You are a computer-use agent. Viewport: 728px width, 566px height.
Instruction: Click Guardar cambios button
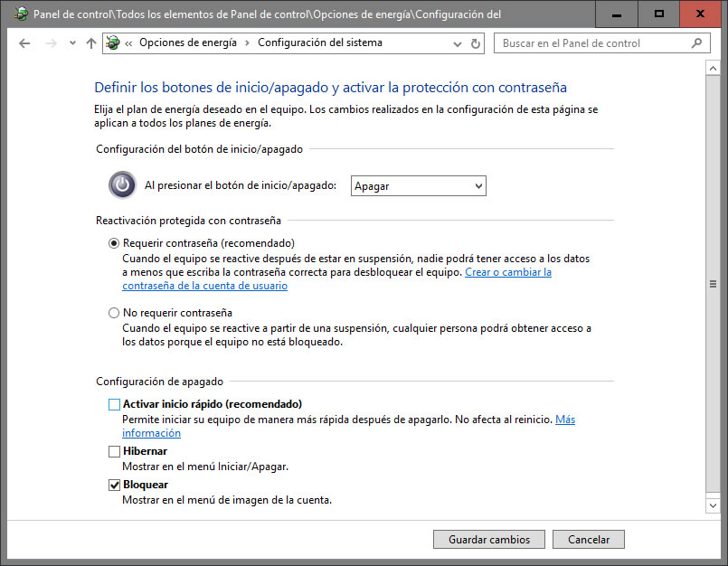tap(488, 540)
